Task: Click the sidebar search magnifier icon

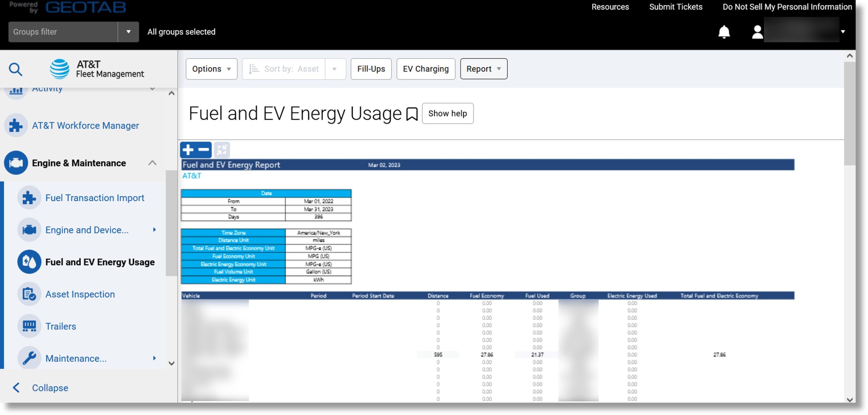Action: click(x=15, y=69)
